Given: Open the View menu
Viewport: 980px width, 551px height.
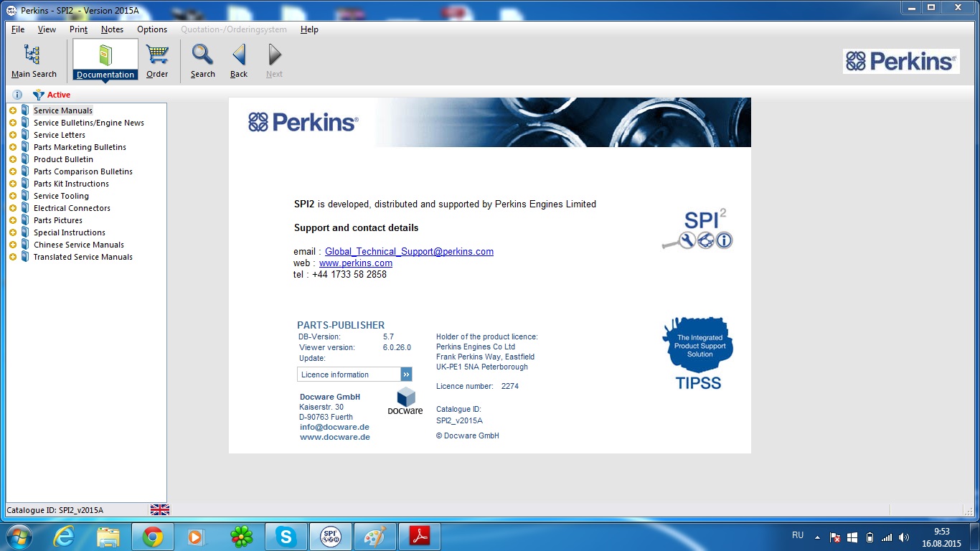Looking at the screenshot, I should 47,29.
